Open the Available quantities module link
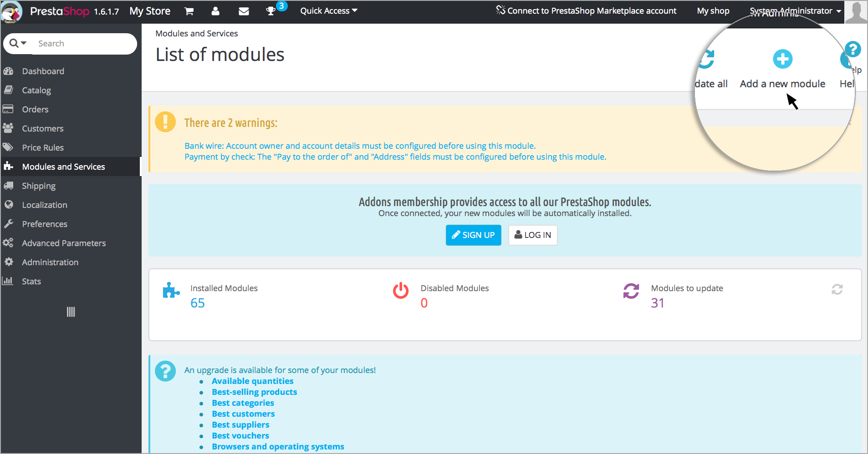The width and height of the screenshot is (868, 454). coord(253,381)
